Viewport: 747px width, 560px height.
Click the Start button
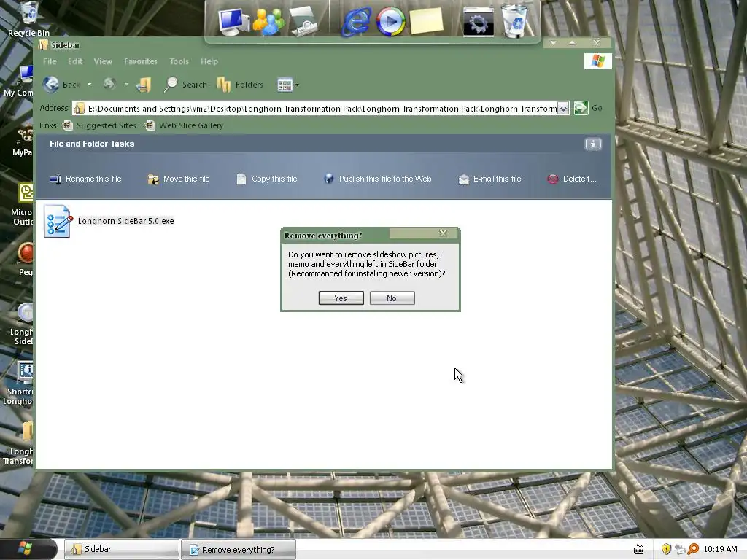28,548
